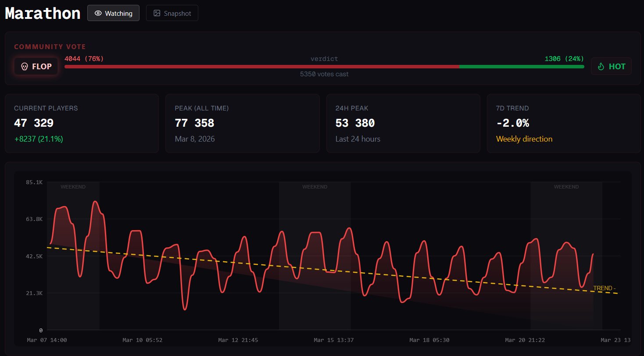Screen dimensions: 644x356
Task: Click the 24h peak value 53 380
Action: point(355,123)
